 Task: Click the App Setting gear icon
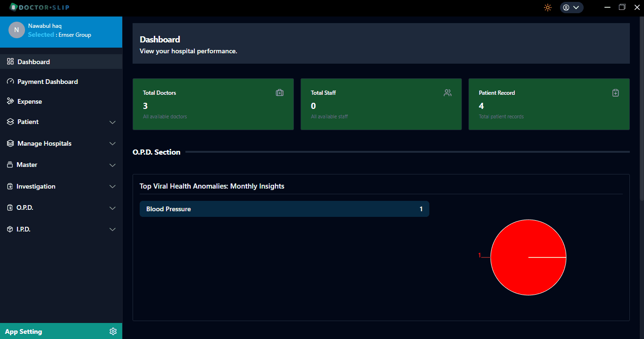click(x=113, y=331)
